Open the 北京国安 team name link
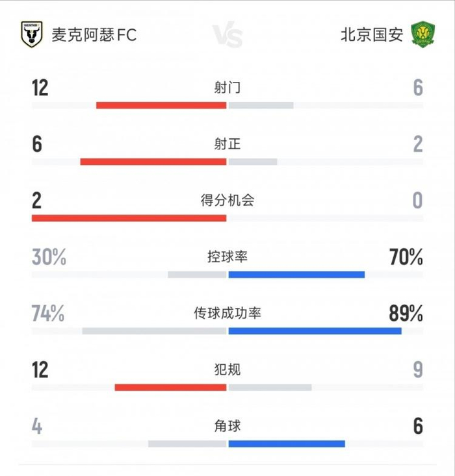The width and height of the screenshot is (455, 476). 372,34
